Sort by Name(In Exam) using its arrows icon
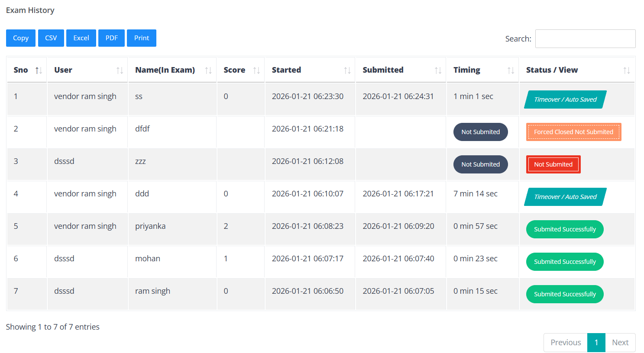644x353 pixels. coord(208,71)
